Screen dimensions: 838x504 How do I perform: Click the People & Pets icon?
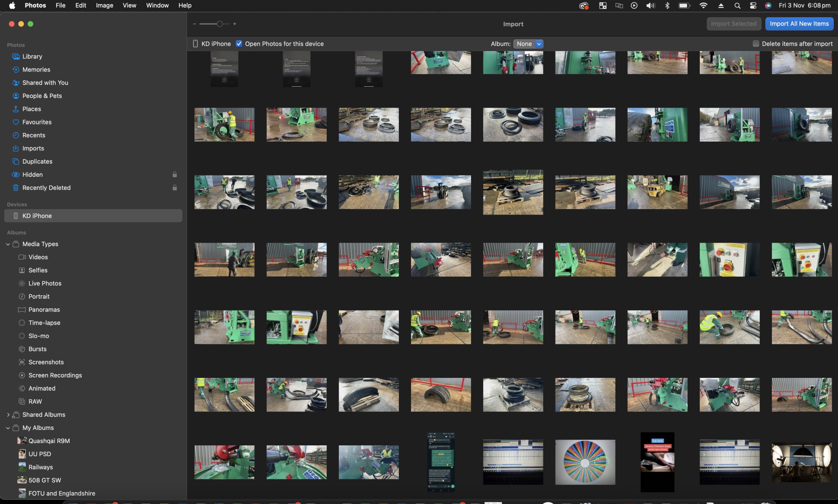click(16, 96)
